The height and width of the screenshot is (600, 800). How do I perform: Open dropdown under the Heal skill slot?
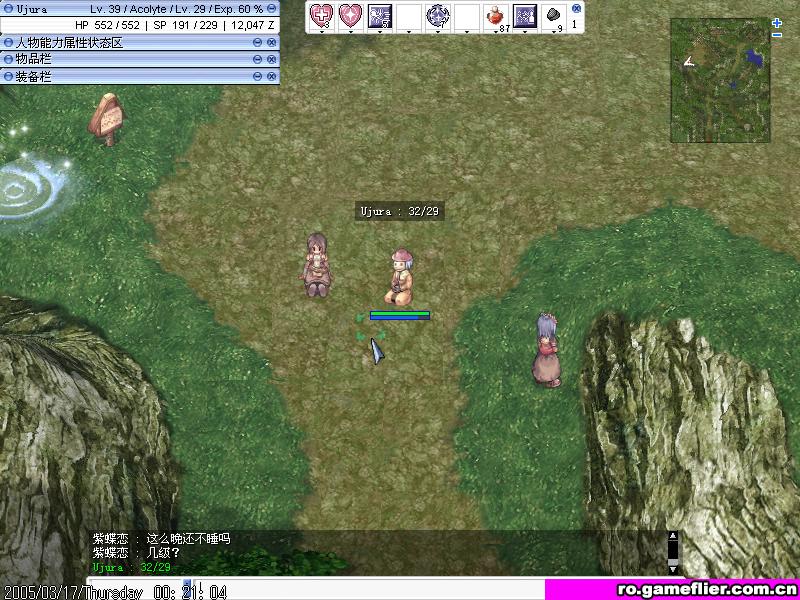coord(322,32)
